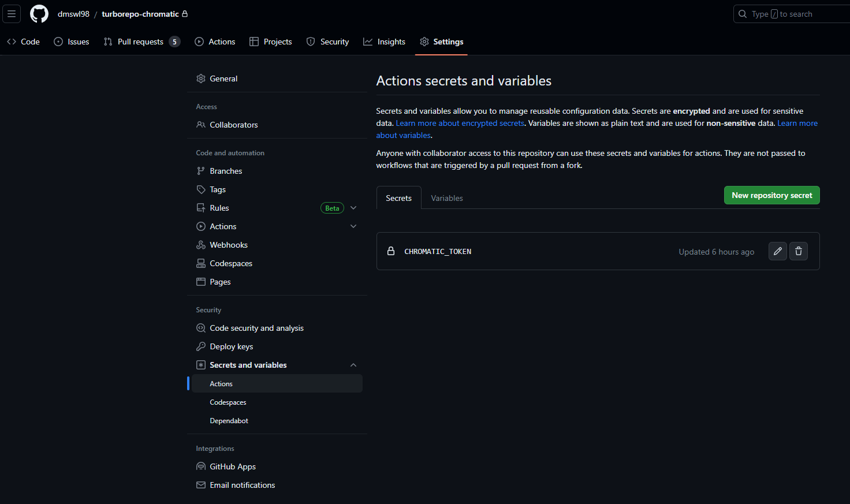The height and width of the screenshot is (504, 850).
Task: Open the Issues tab
Action: (72, 42)
